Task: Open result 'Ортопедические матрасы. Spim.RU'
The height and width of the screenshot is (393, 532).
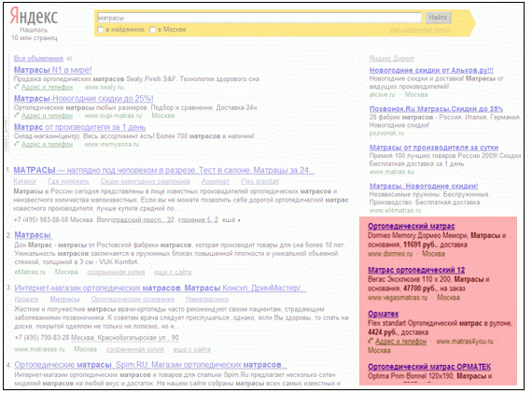Action: 150,365
